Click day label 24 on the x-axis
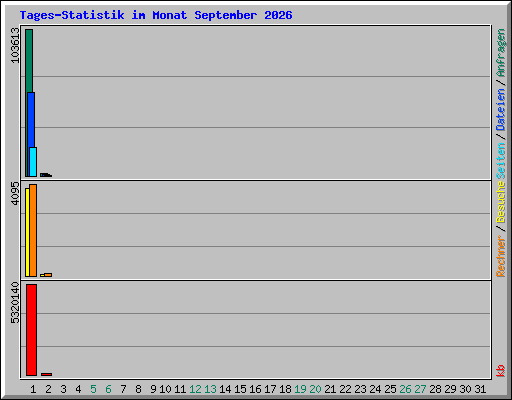Screen dimensions: 512x400 [375, 389]
